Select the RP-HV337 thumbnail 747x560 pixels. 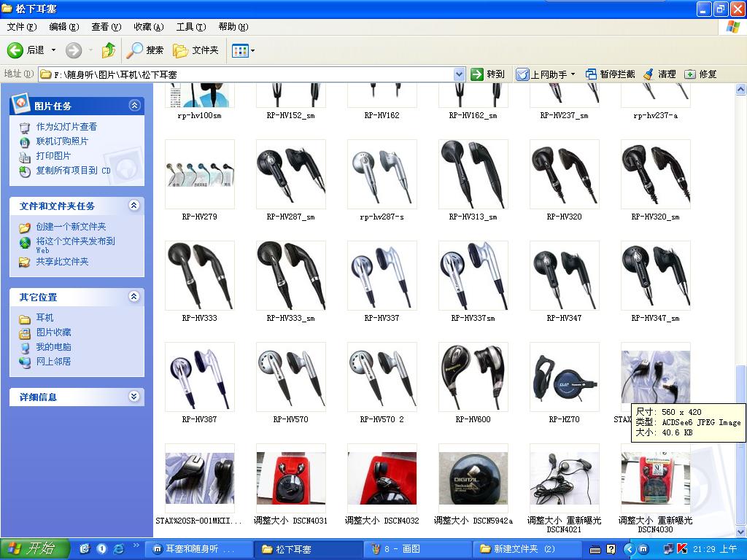coord(382,276)
